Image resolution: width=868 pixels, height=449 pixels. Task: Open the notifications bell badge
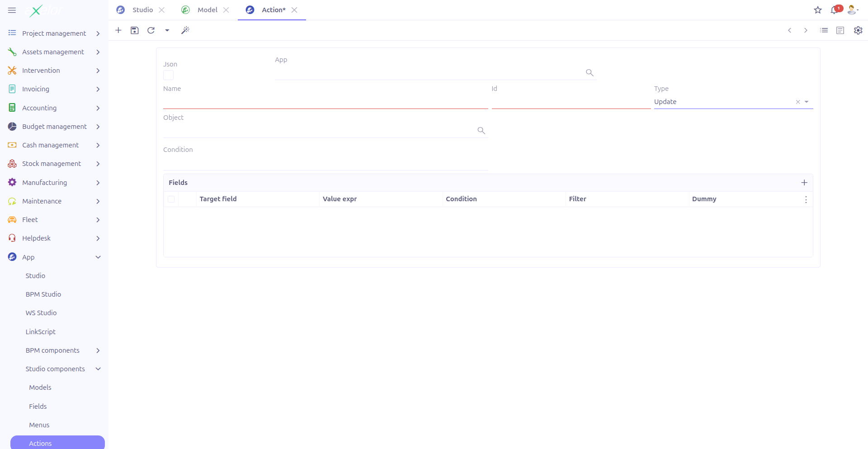point(835,9)
